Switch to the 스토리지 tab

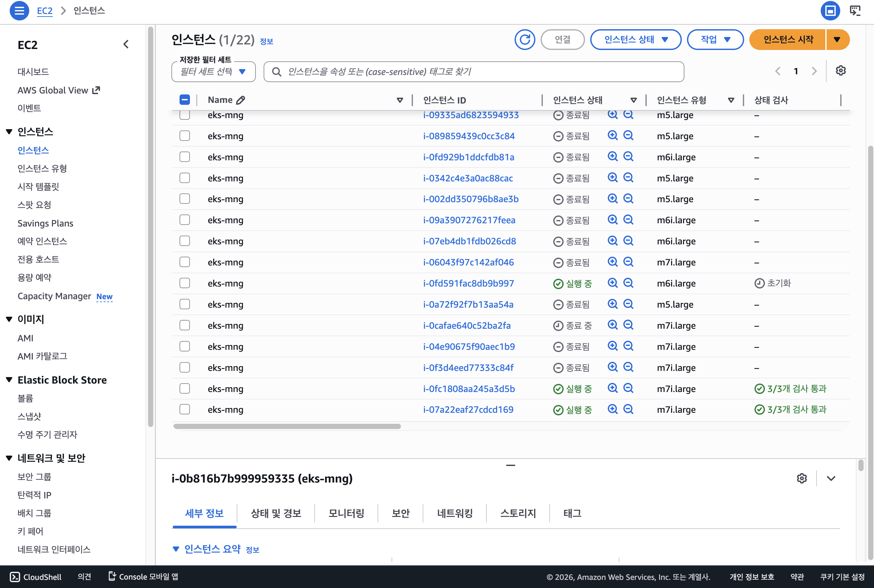point(518,513)
